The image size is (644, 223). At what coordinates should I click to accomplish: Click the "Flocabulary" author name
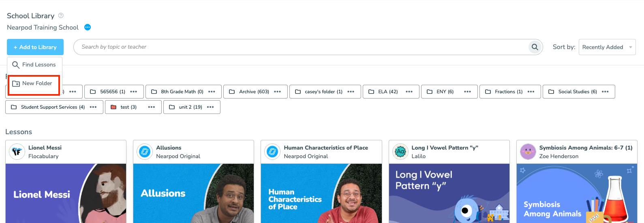point(43,156)
